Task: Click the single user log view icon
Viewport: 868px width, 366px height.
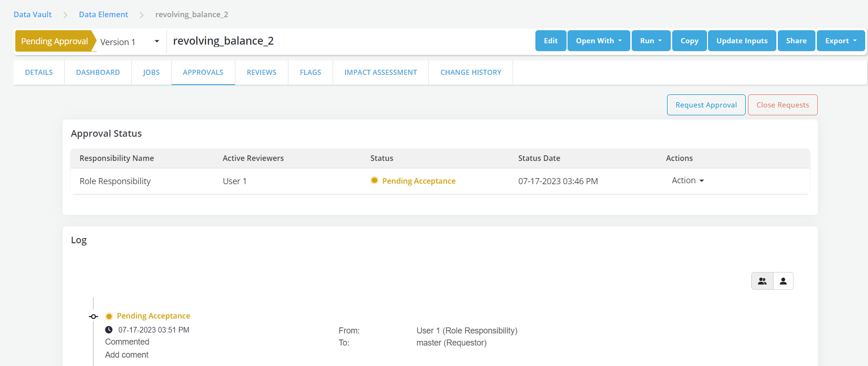Action: coord(783,281)
